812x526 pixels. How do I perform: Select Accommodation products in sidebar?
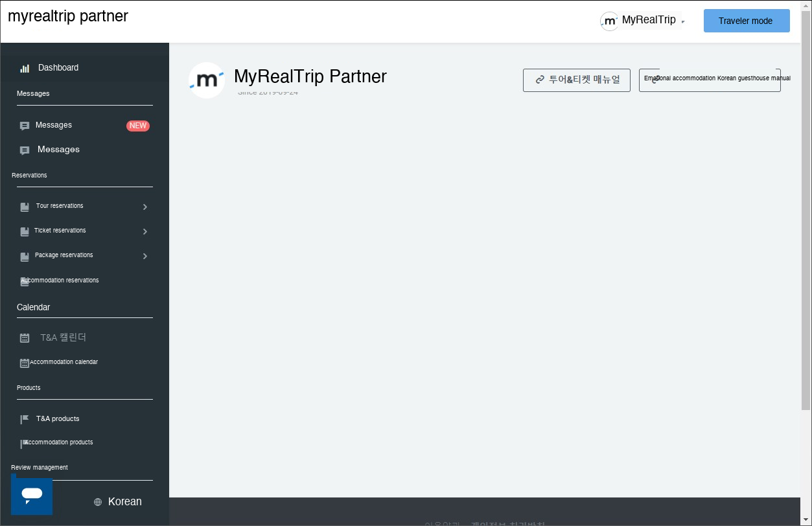coord(60,442)
